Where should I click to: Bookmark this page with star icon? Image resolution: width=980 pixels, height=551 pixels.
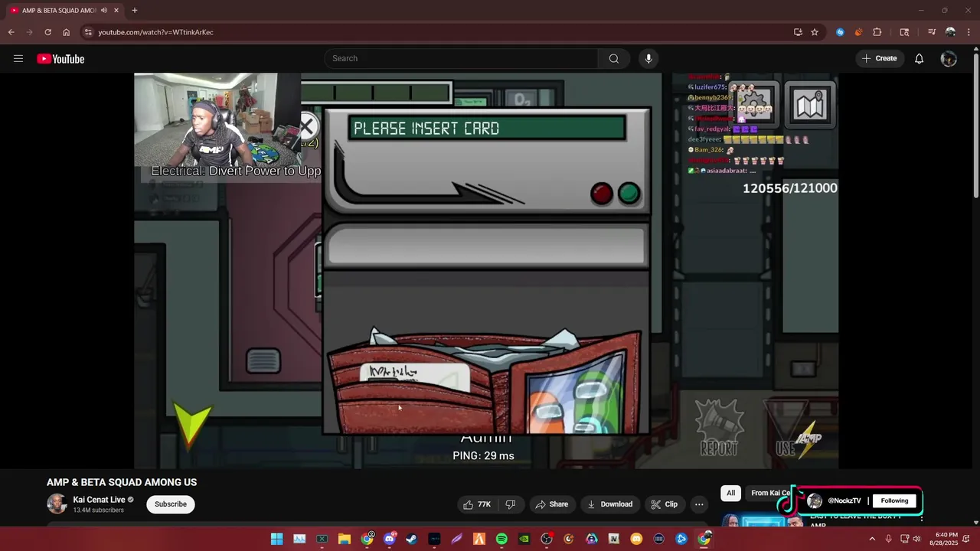coord(815,32)
